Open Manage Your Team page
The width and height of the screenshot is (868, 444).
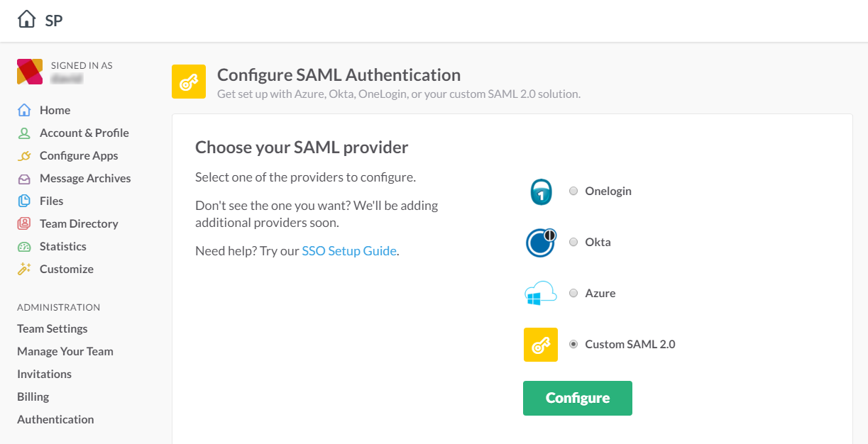tap(65, 351)
